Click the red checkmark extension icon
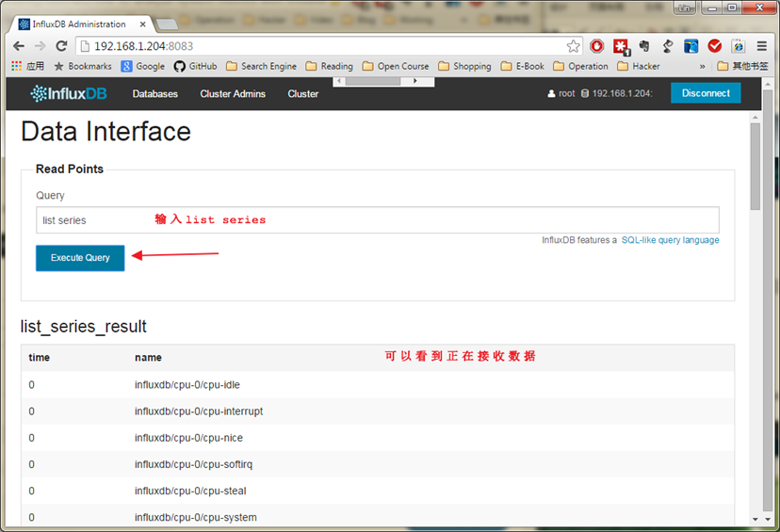 click(715, 45)
